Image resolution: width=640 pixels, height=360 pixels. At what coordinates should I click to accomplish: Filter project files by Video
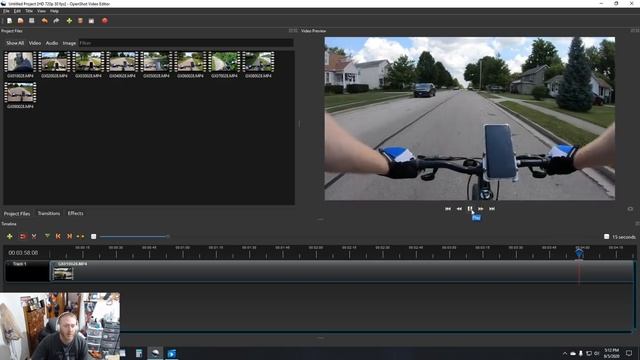[x=35, y=43]
